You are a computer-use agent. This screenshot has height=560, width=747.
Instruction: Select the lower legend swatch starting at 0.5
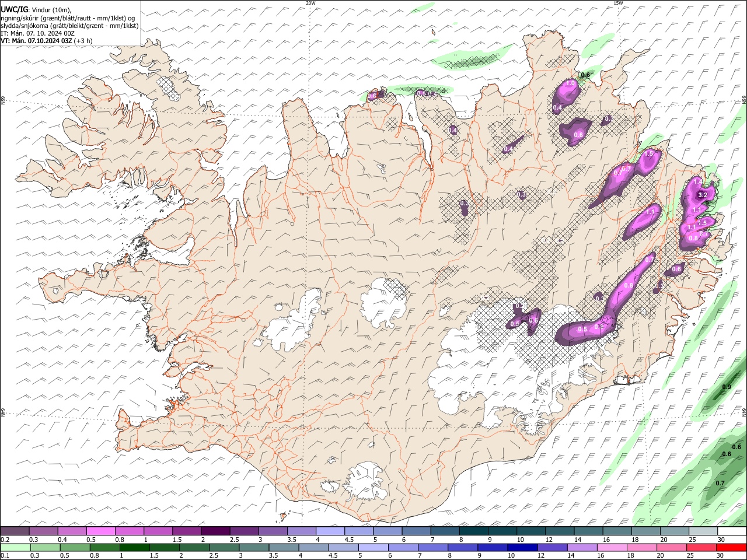(x=75, y=547)
